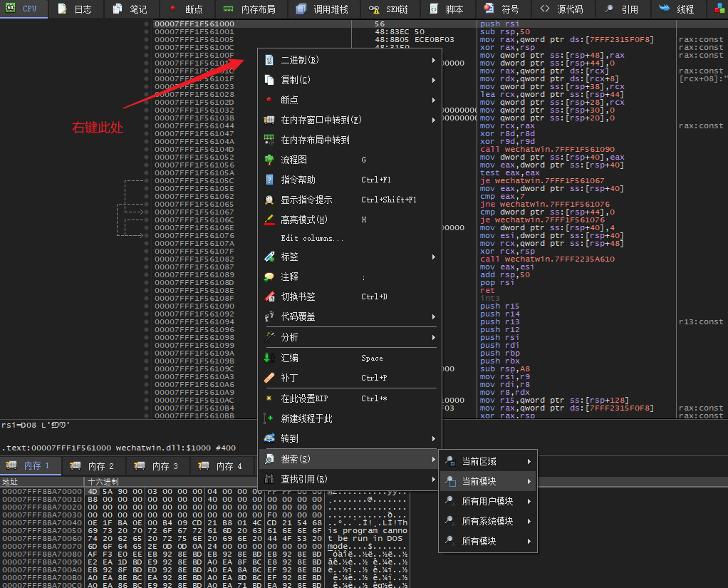This screenshot has height=588, width=728.
Task: Click the 新建线程于此 icon
Action: [x=269, y=418]
